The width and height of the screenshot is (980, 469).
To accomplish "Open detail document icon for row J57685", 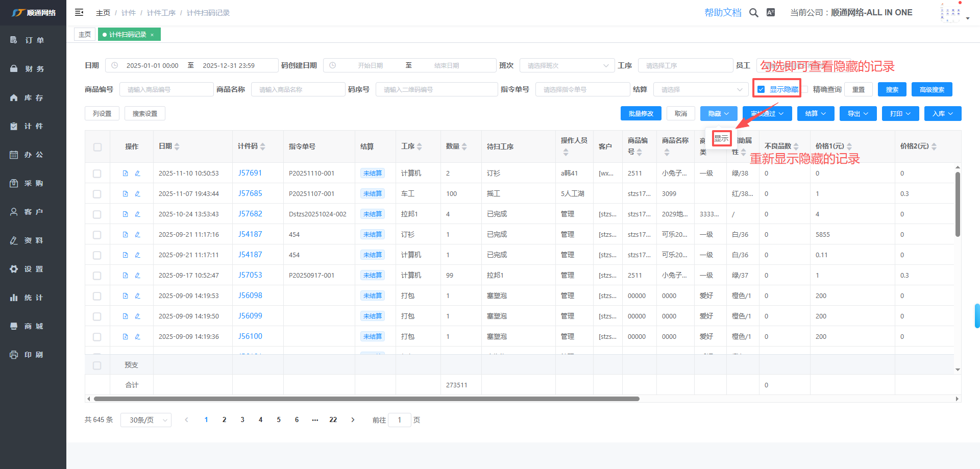I will 125,194.
